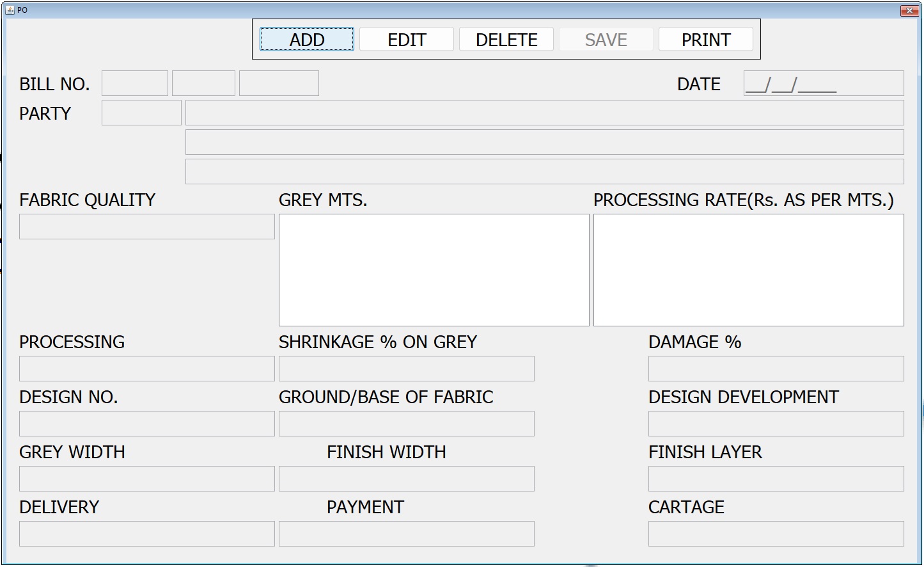The height and width of the screenshot is (567, 924).
Task: Focus the DAMAGE % input field
Action: coord(776,369)
